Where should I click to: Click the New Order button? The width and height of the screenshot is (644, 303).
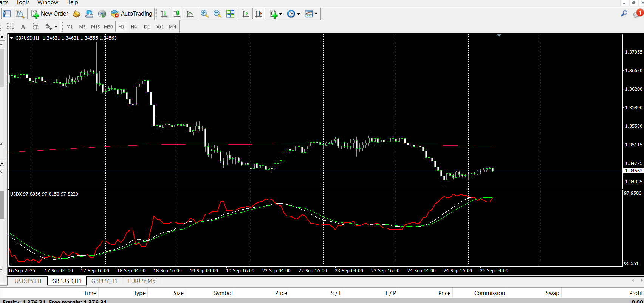point(50,14)
